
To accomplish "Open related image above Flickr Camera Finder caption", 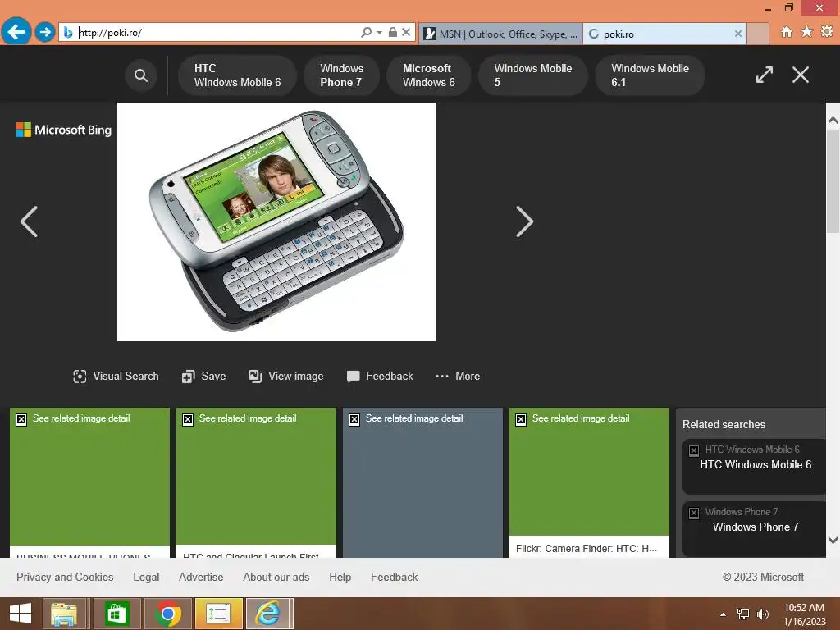I will click(589, 472).
